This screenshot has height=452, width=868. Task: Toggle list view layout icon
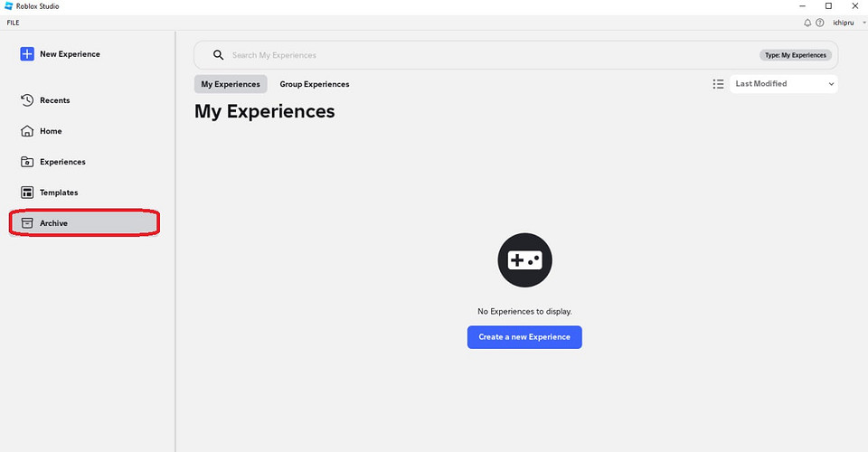point(718,84)
